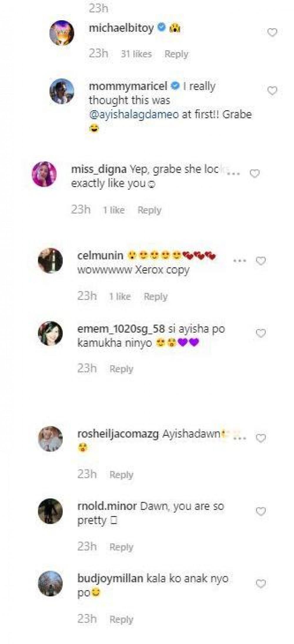Image resolution: width=294 pixels, height=644 pixels.
Task: Open more options on miss_digna's comment
Action: click(x=234, y=173)
